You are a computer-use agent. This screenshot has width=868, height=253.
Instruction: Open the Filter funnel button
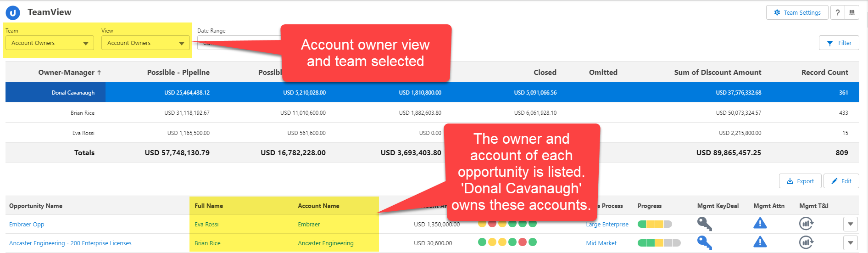tap(839, 43)
